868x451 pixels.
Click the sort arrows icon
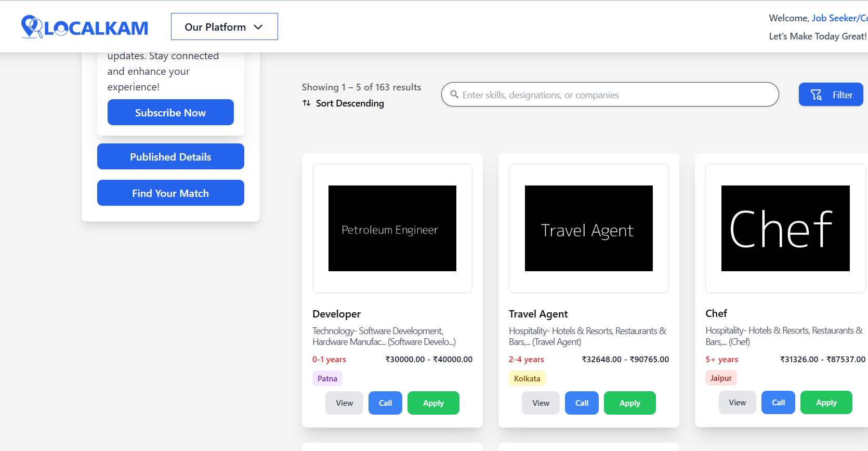(x=307, y=103)
